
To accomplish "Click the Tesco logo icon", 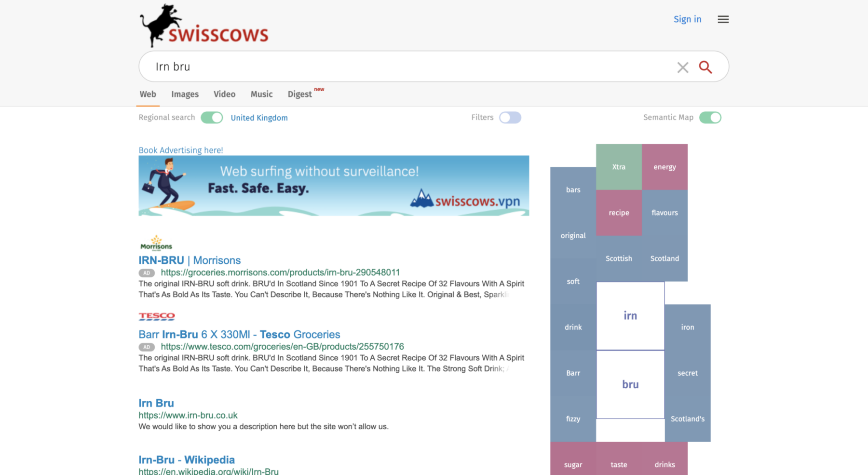I will pos(157,316).
